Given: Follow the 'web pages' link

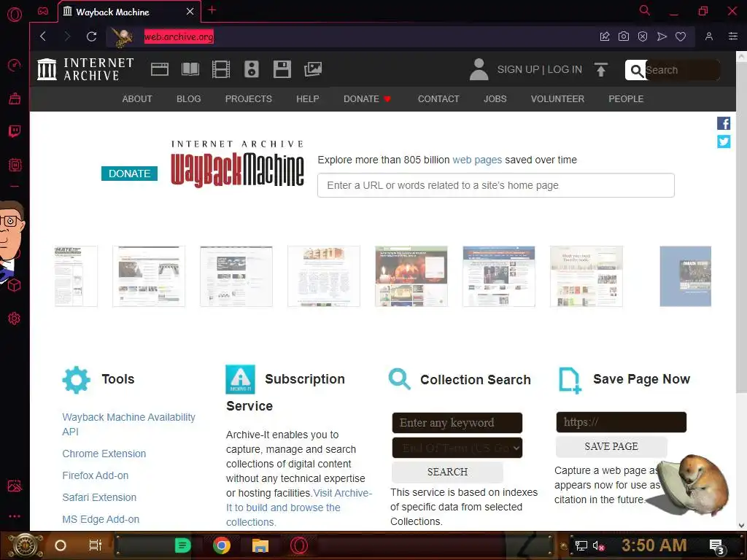Looking at the screenshot, I should 477,160.
